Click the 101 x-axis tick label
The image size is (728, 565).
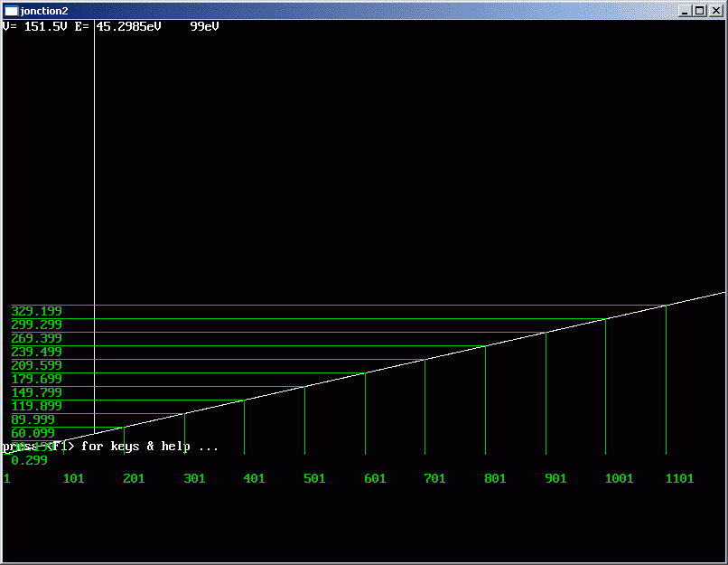pyautogui.click(x=74, y=478)
